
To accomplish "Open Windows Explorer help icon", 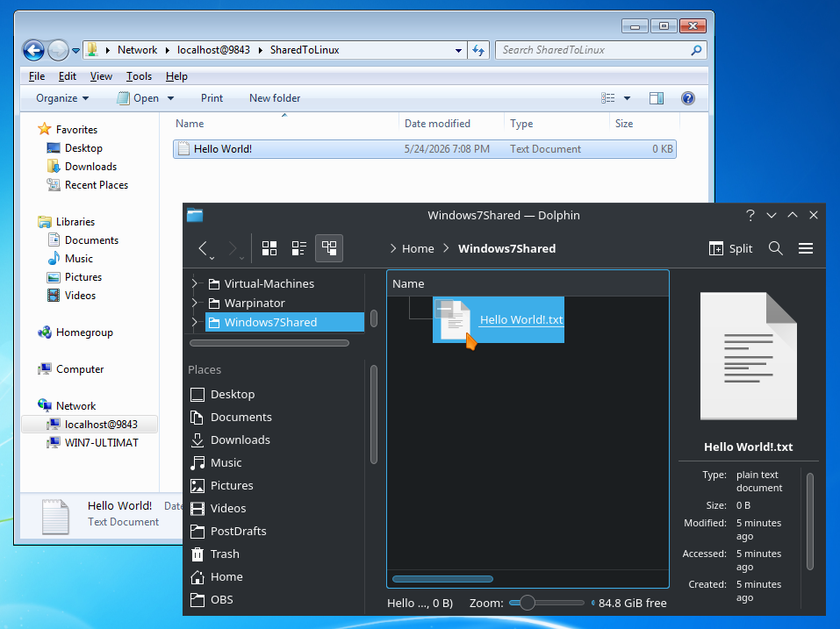I will (688, 98).
